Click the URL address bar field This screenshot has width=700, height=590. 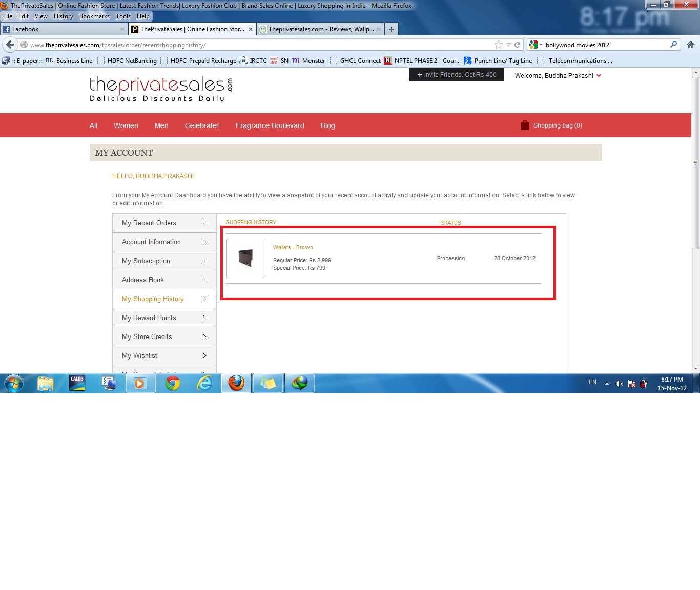256,45
